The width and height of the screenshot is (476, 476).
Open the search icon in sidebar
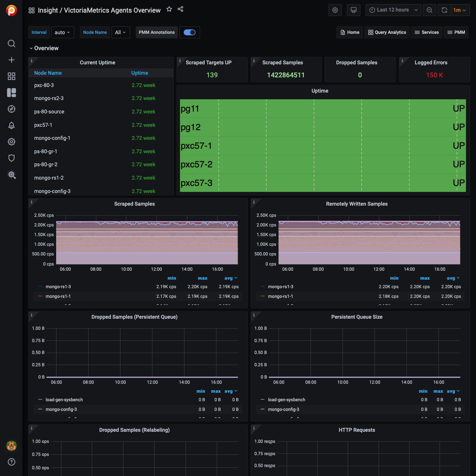12,44
